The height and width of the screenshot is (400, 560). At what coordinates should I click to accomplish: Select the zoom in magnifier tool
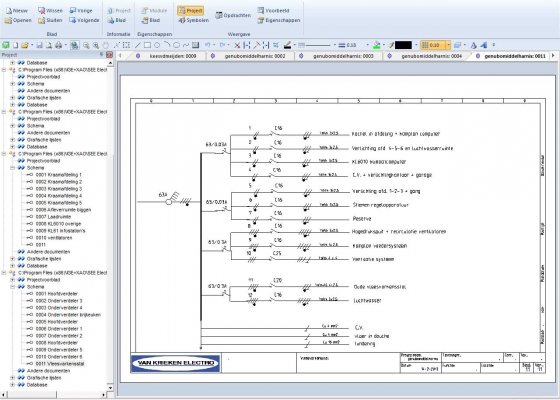pyautogui.click(x=95, y=45)
